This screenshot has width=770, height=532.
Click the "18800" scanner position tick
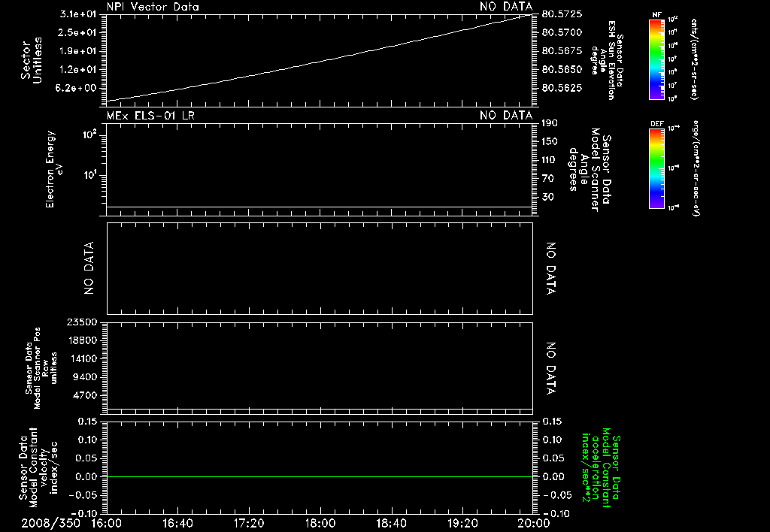click(81, 340)
